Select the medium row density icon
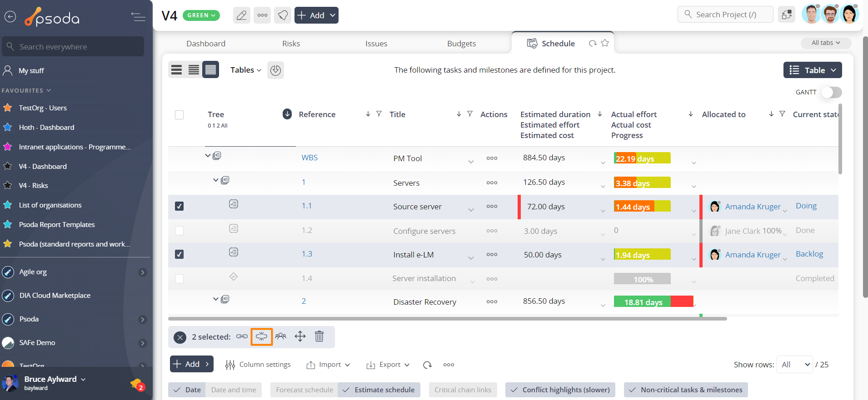This screenshot has width=868, height=400. tap(194, 69)
